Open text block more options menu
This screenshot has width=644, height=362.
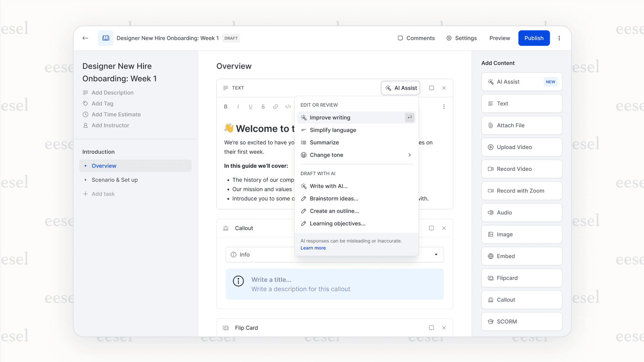444,107
